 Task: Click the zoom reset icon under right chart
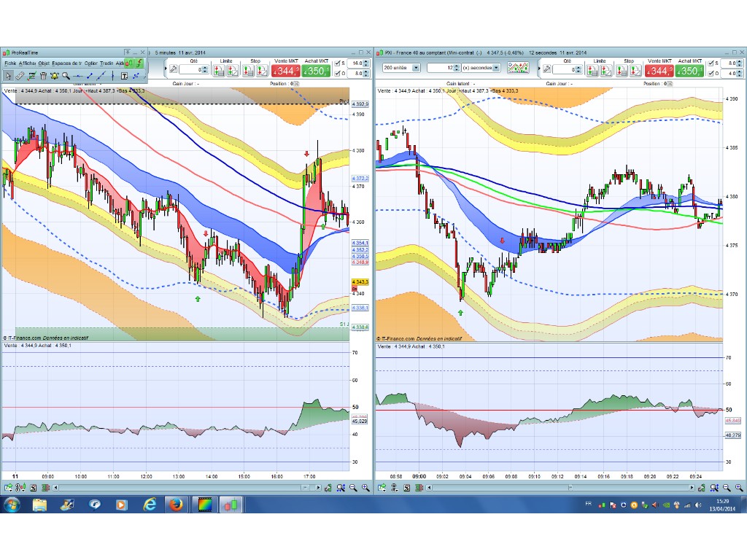(x=714, y=488)
